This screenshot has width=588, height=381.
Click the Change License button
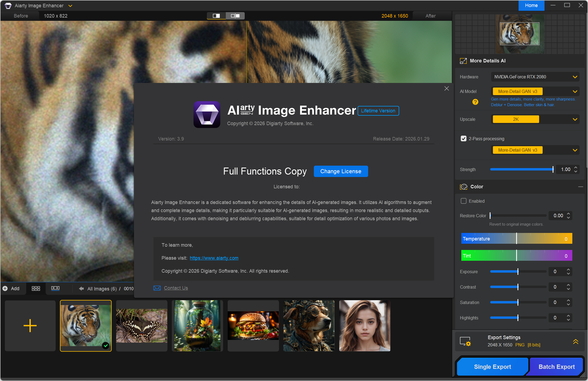(x=341, y=171)
